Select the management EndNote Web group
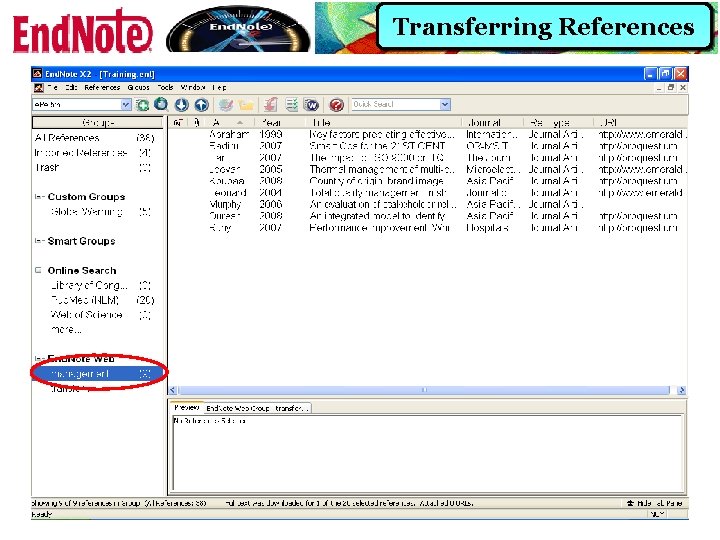Screen dimensions: 720x540 (x=97, y=374)
